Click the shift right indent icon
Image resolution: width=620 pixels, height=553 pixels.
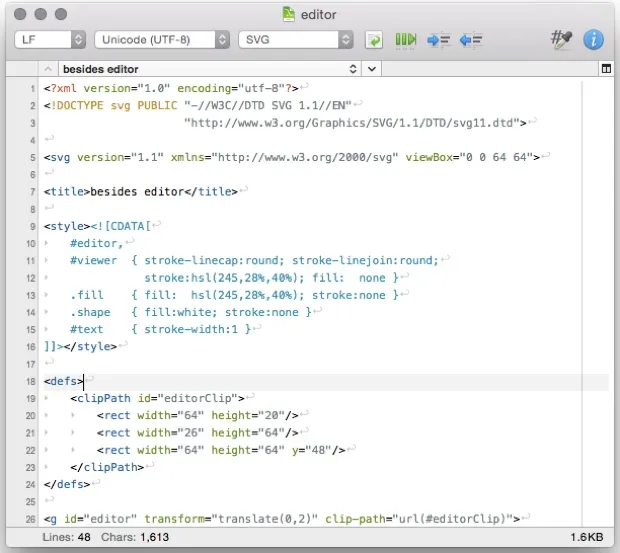[439, 40]
